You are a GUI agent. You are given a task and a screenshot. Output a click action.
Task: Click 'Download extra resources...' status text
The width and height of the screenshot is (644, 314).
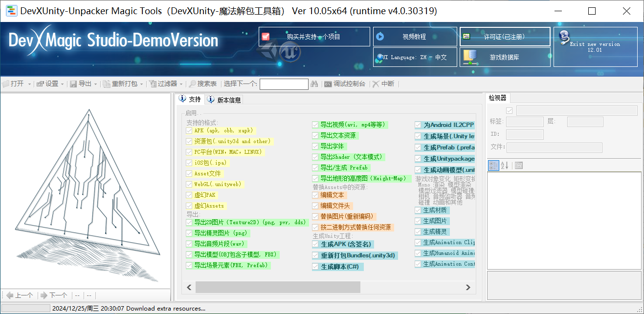tap(166, 308)
